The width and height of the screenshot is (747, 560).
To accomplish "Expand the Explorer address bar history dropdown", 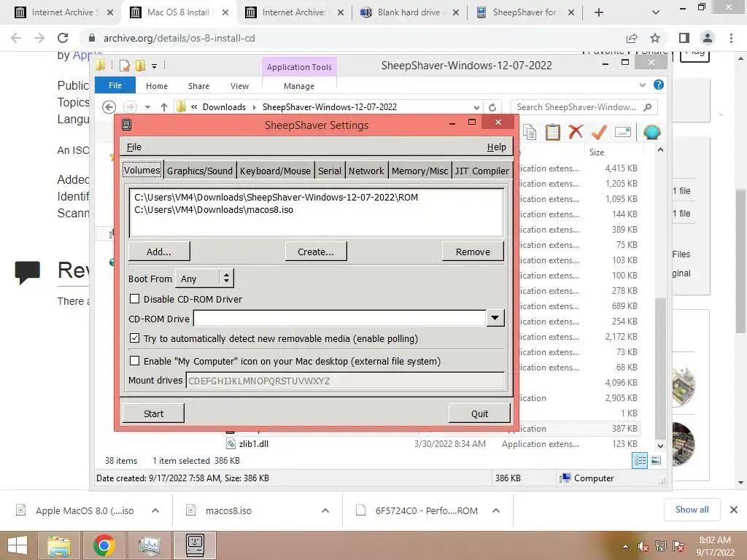I will (476, 107).
